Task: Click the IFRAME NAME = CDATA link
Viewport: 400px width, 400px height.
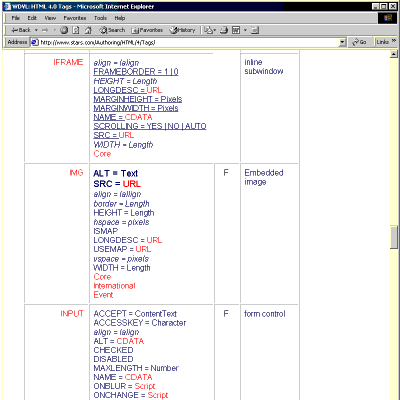Action: [123, 117]
